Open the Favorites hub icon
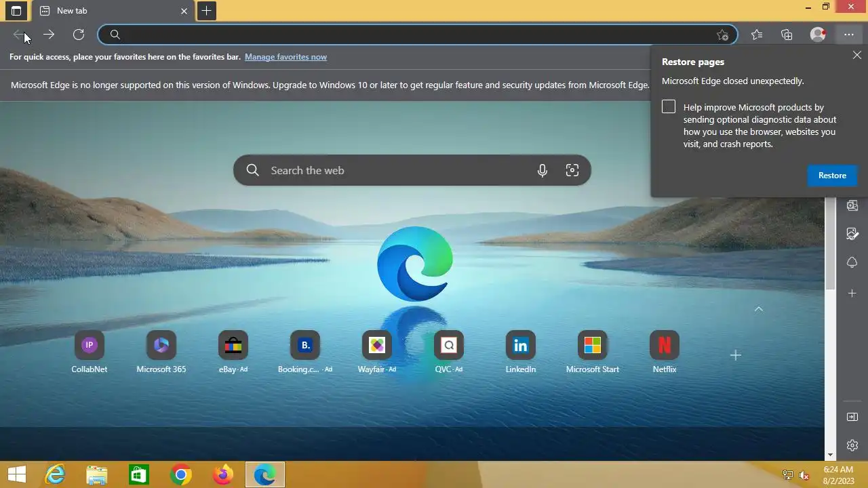Viewport: 868px width, 488px height. click(757, 35)
